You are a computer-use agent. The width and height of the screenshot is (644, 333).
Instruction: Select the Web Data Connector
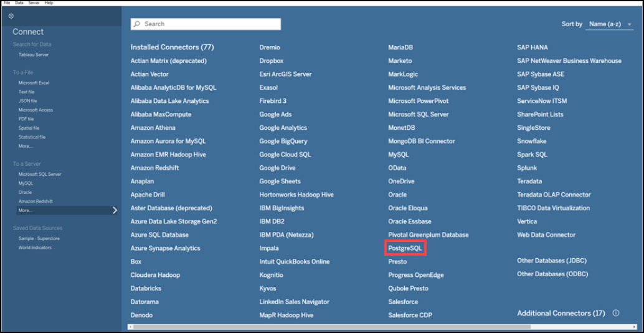(x=546, y=235)
